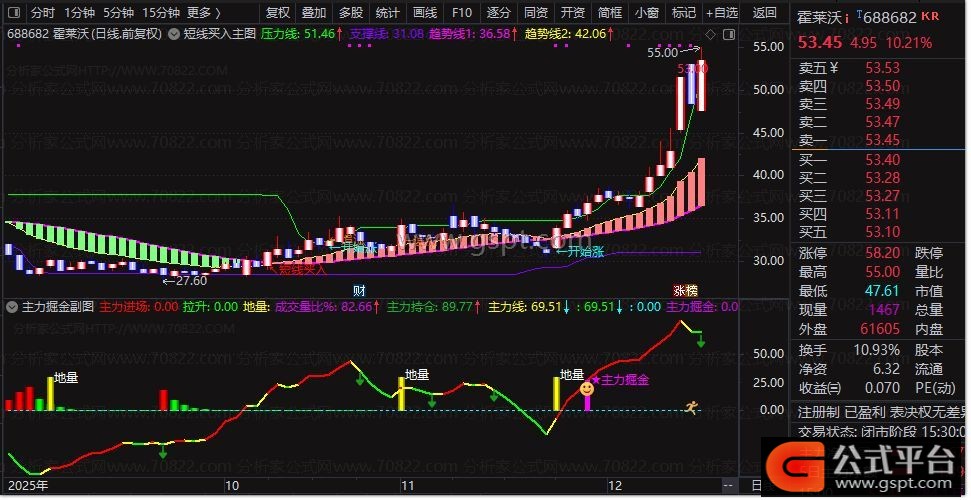Click the smiley face signal marker
The height and width of the screenshot is (500, 971).
click(x=587, y=388)
